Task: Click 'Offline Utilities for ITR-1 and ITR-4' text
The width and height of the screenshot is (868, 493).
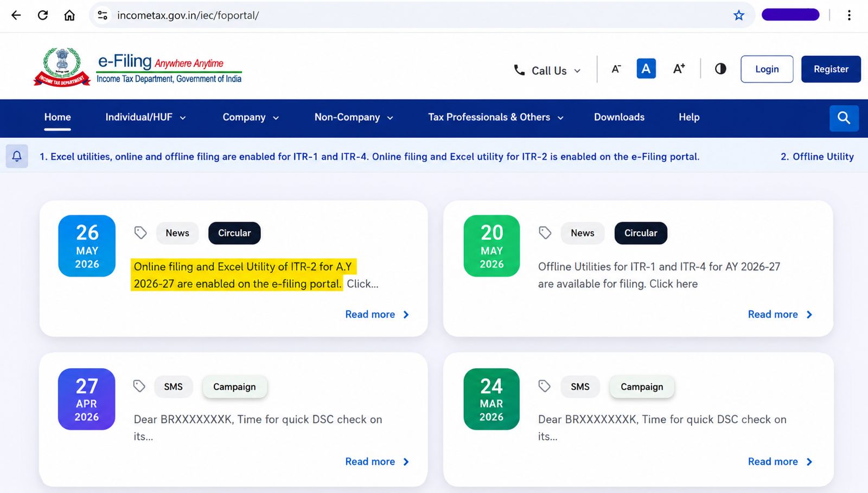Action: click(x=659, y=275)
